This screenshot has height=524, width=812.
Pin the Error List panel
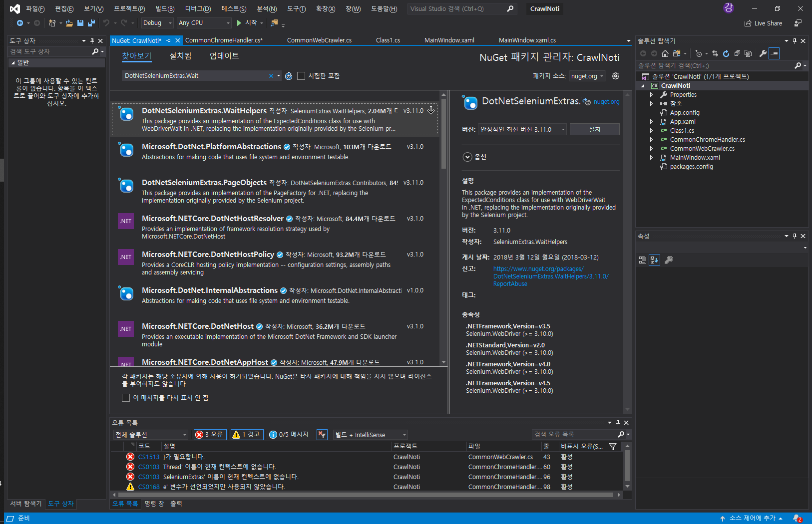(x=618, y=423)
